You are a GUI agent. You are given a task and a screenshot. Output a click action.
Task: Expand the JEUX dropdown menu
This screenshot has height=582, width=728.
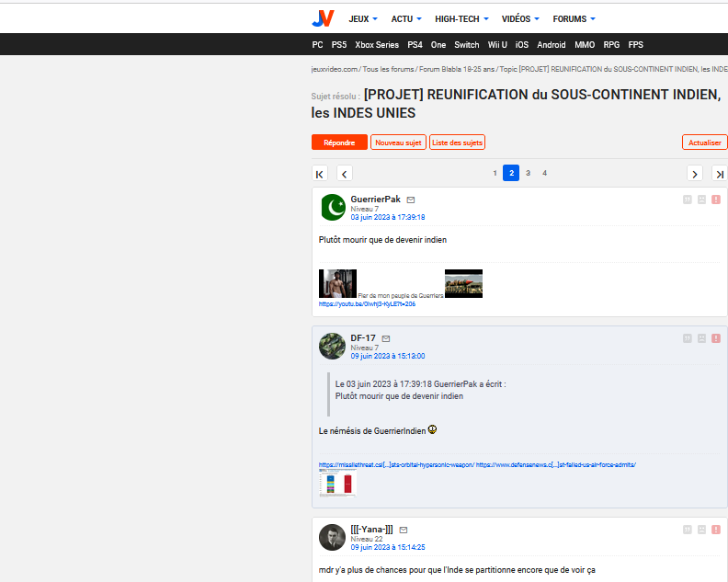tap(364, 18)
